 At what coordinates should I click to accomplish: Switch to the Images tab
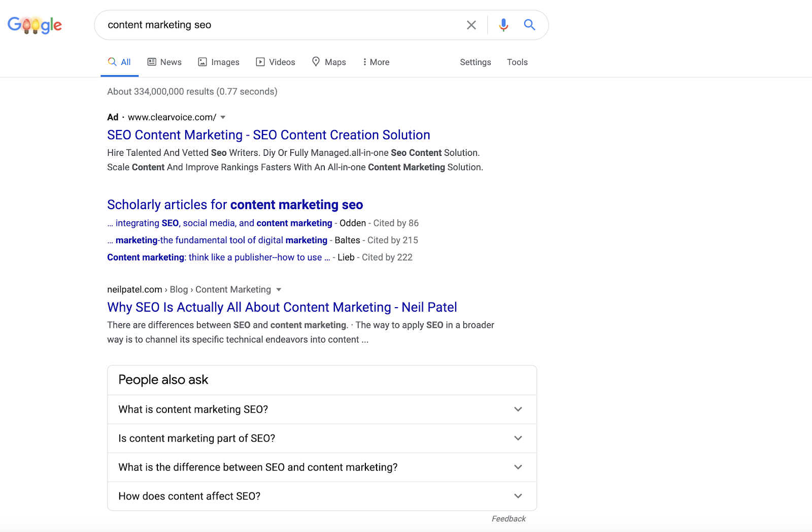tap(219, 62)
